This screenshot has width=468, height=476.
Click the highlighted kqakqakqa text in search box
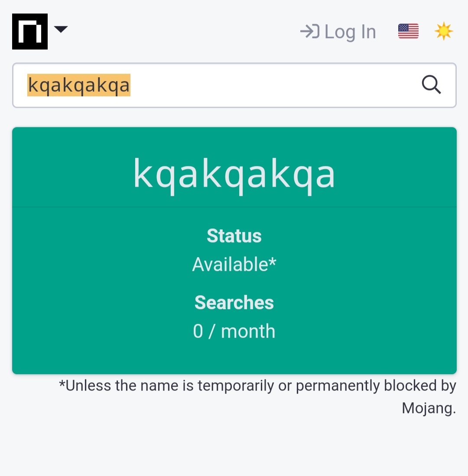(79, 85)
